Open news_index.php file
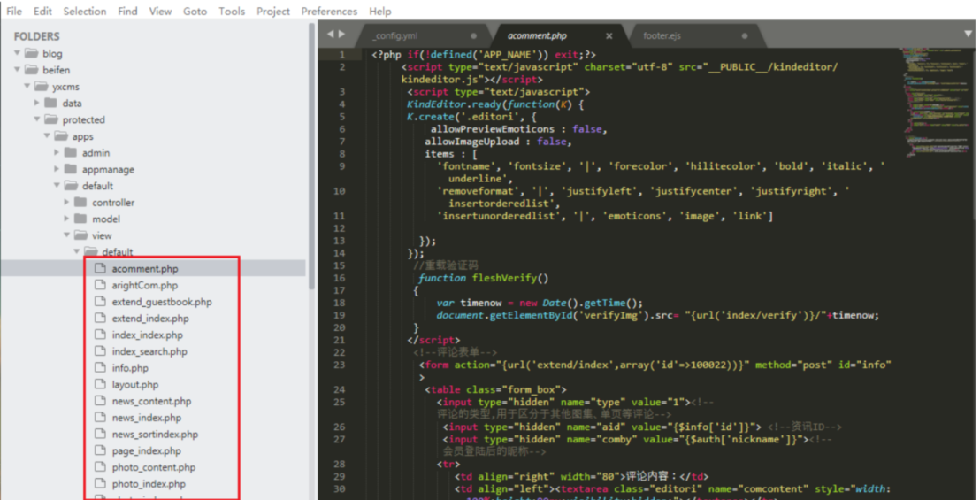 147,418
